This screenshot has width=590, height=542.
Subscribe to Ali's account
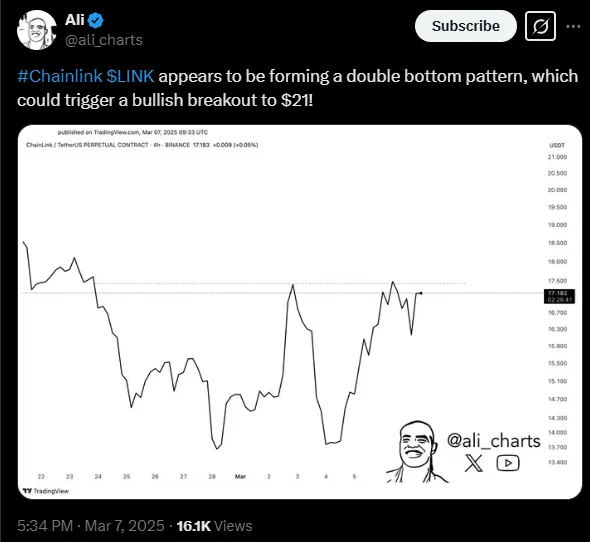pyautogui.click(x=465, y=26)
